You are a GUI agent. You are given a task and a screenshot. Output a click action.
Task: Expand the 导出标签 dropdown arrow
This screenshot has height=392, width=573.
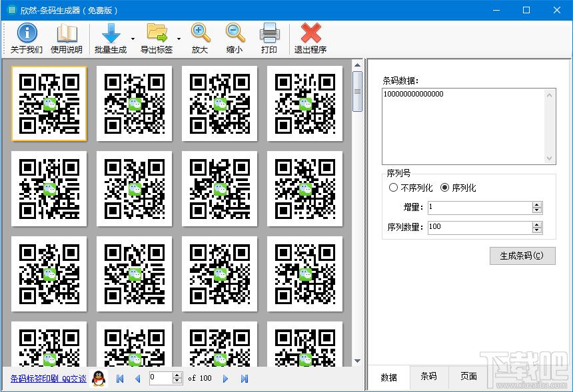(x=179, y=39)
